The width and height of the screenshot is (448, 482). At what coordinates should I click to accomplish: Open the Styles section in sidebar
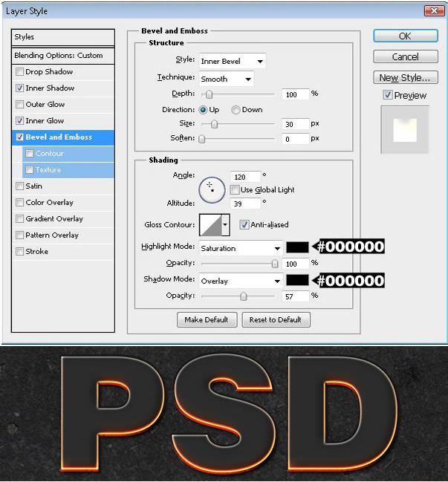pos(62,37)
